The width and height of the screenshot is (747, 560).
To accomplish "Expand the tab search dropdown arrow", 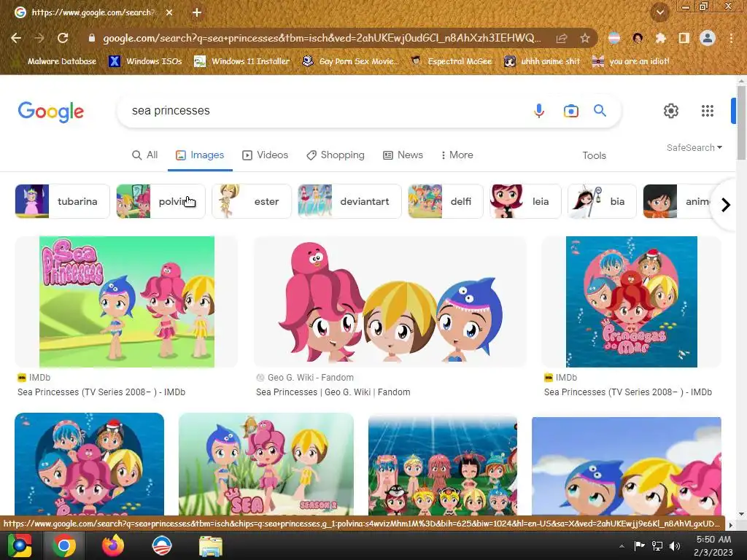I will coord(660,12).
